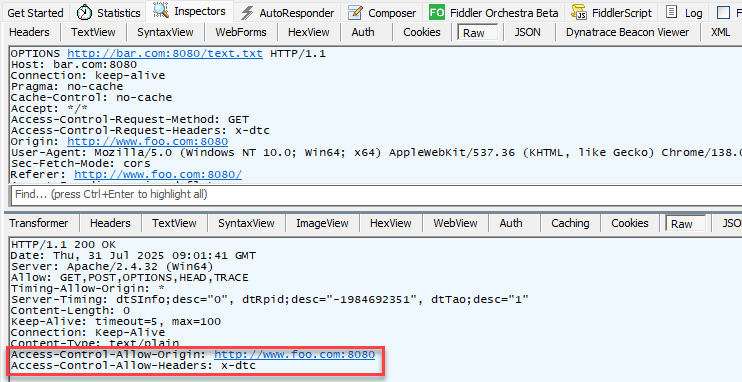
Task: Select response Headers inspector tab
Action: 110,223
